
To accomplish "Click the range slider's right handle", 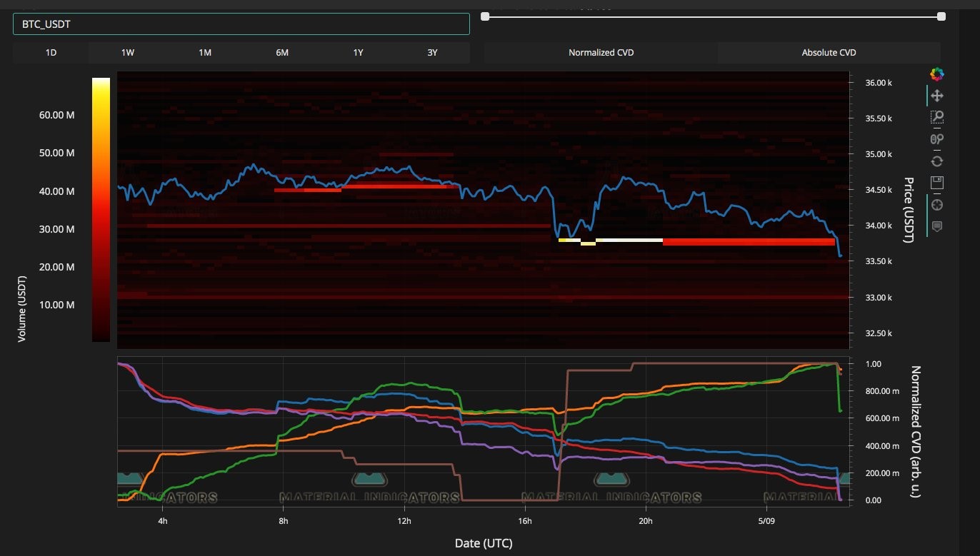I will pyautogui.click(x=941, y=16).
